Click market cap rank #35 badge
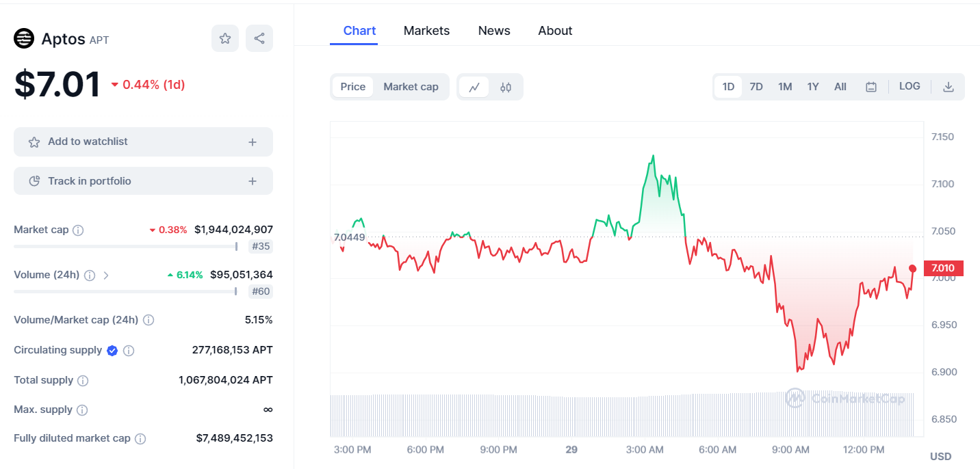Screen dimensions: 980x469 [x=261, y=247]
